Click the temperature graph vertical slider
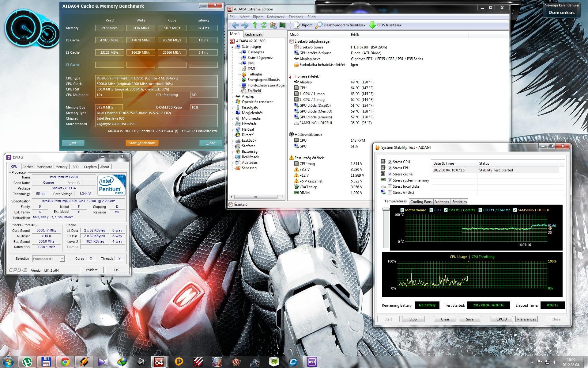This screenshot has height=368, width=588. tap(386, 209)
